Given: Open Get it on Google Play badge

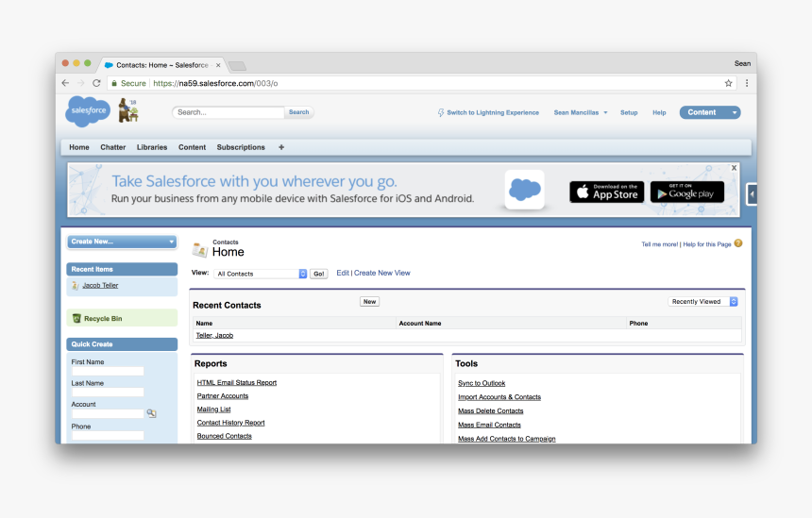Looking at the screenshot, I should pos(687,192).
